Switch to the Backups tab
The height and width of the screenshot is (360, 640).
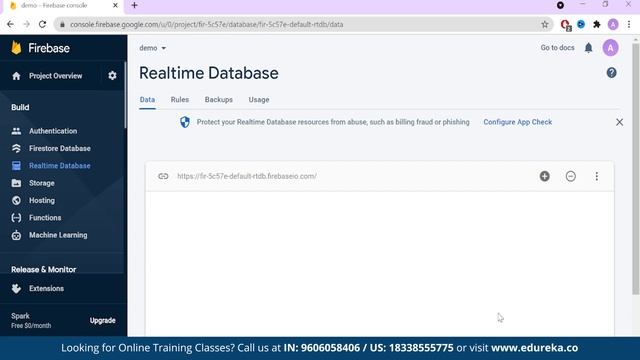[219, 100]
